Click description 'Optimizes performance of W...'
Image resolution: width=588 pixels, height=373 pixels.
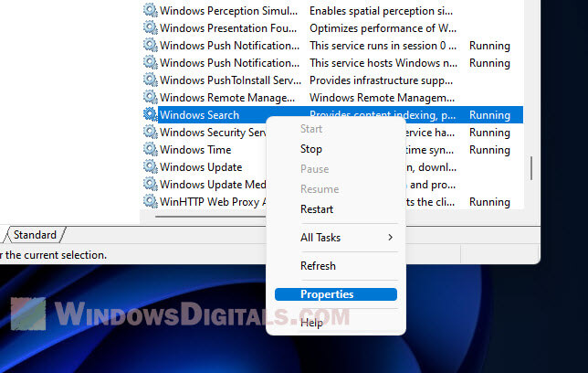coord(383,28)
